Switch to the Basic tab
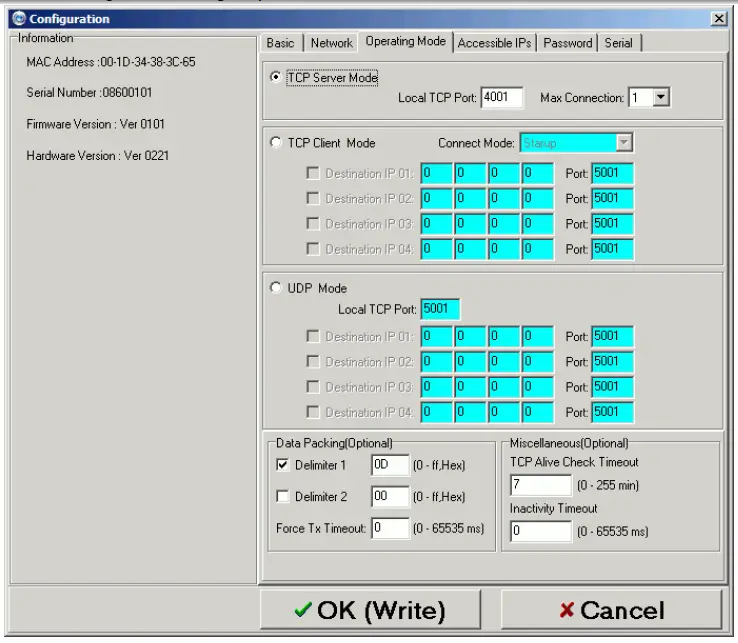738x643 pixels. tap(280, 43)
